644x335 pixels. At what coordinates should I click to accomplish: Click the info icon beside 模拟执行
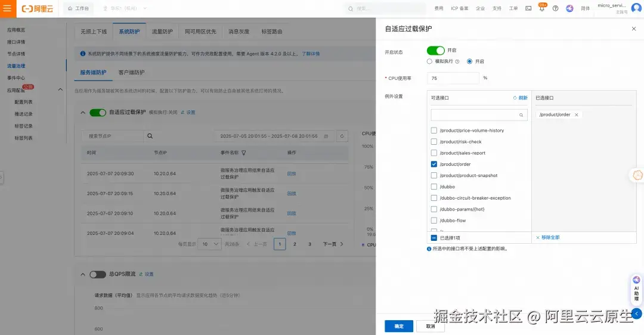pyautogui.click(x=457, y=61)
